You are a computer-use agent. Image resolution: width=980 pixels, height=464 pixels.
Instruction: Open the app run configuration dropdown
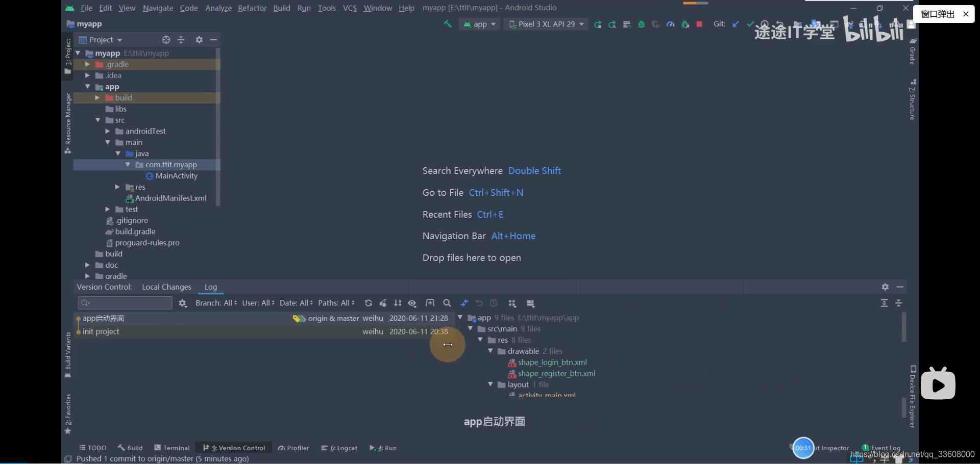(479, 24)
